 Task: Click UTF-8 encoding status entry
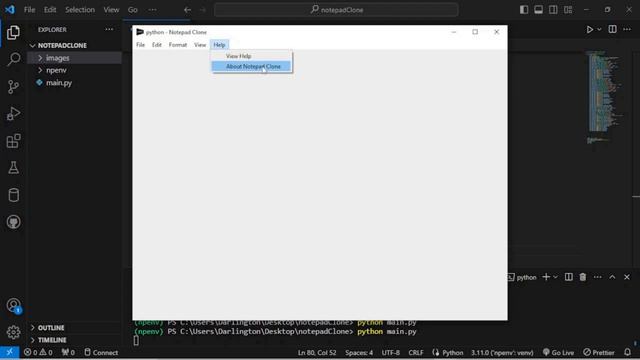[391, 353]
